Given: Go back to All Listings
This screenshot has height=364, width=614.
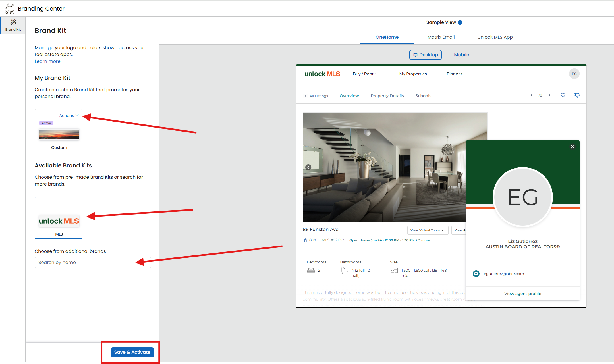Looking at the screenshot, I should pyautogui.click(x=316, y=96).
